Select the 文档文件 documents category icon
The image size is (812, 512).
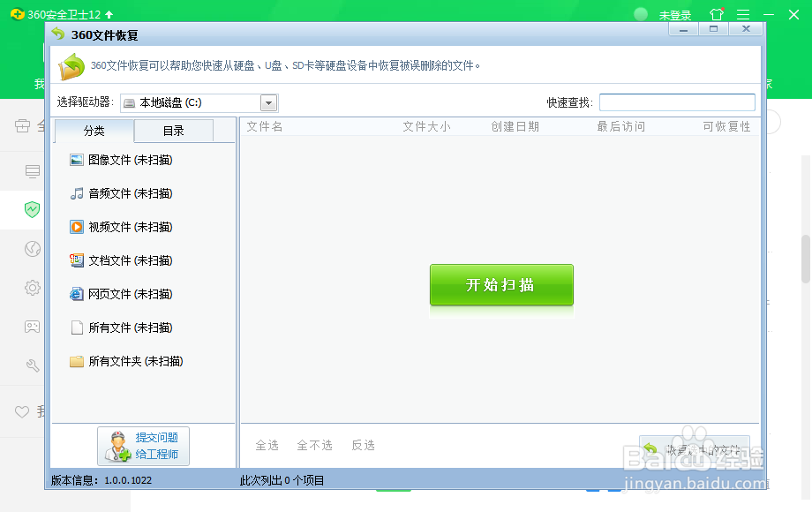[x=77, y=260]
